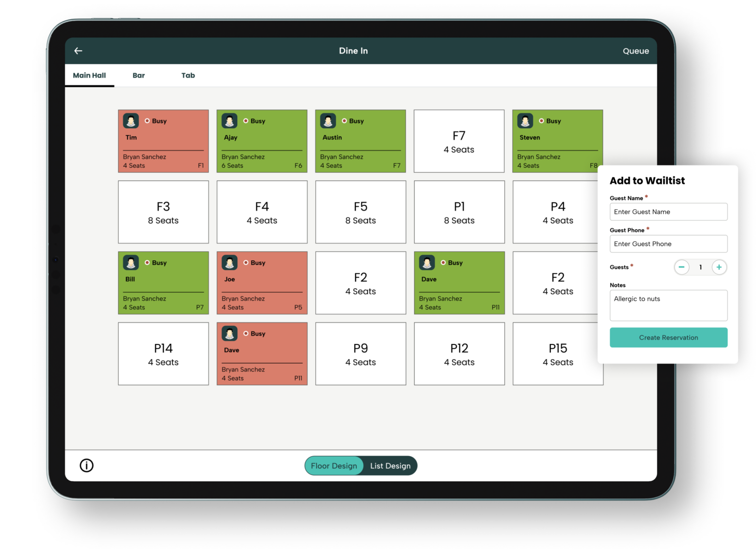This screenshot has width=756, height=552.
Task: Focus the Guest Name input field
Action: point(668,212)
